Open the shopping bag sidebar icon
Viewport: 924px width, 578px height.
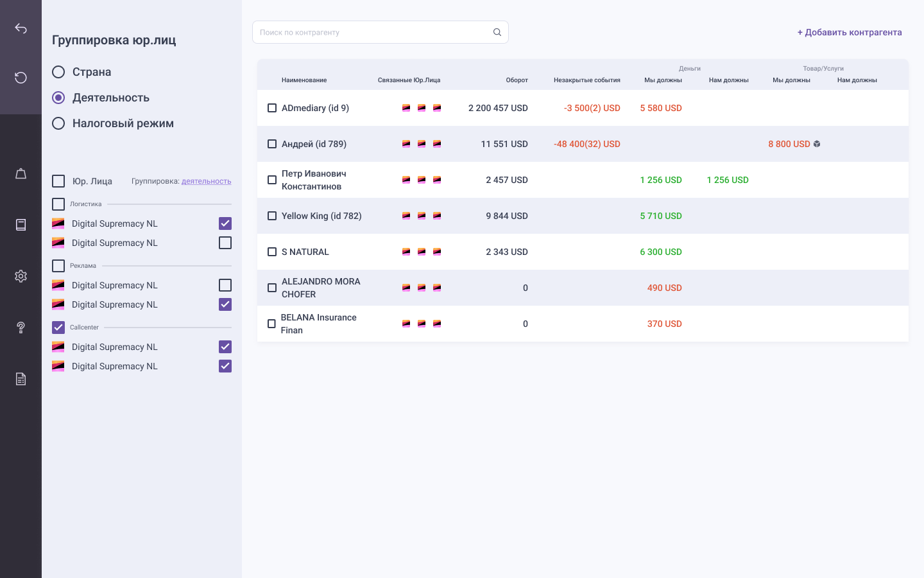tap(21, 173)
